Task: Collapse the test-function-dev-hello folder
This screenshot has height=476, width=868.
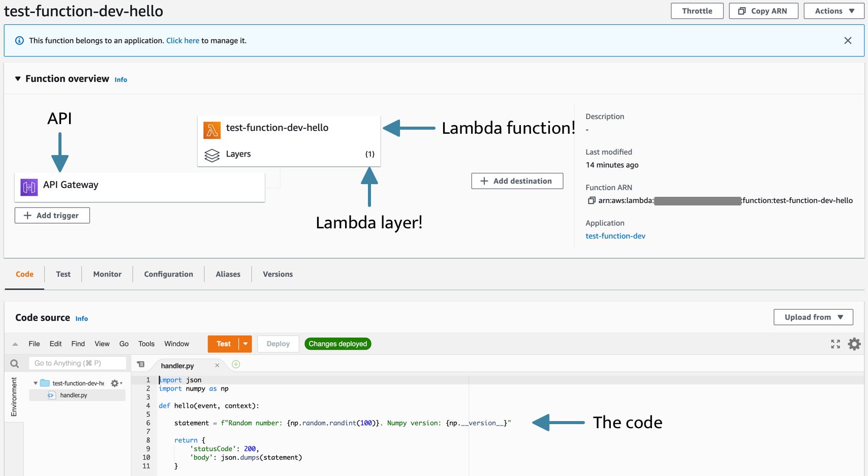Action: 36,383
